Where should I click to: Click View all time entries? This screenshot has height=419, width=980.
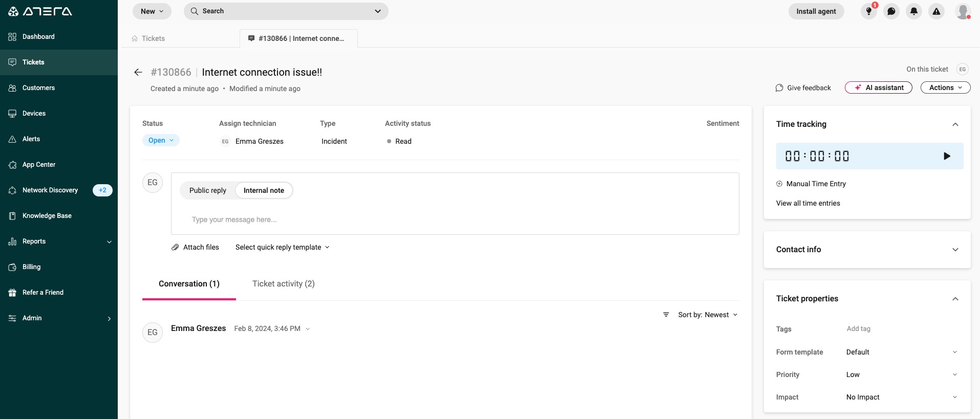pyautogui.click(x=808, y=203)
